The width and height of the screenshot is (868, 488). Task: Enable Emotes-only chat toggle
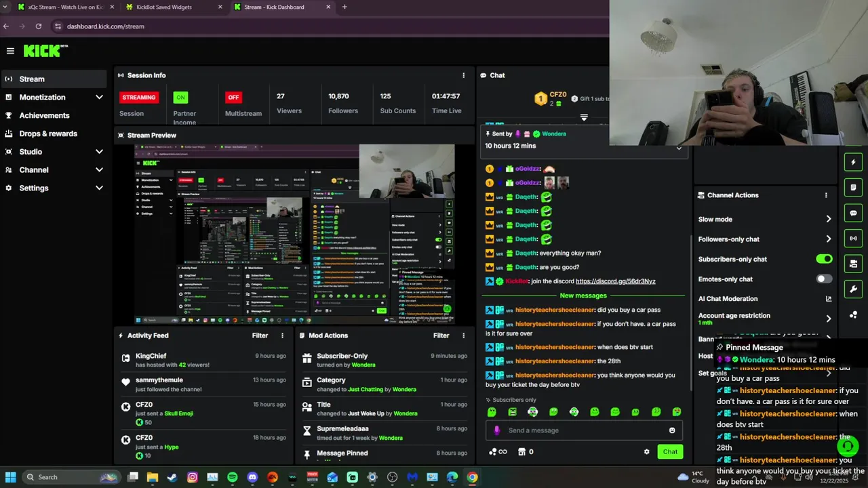(x=824, y=279)
